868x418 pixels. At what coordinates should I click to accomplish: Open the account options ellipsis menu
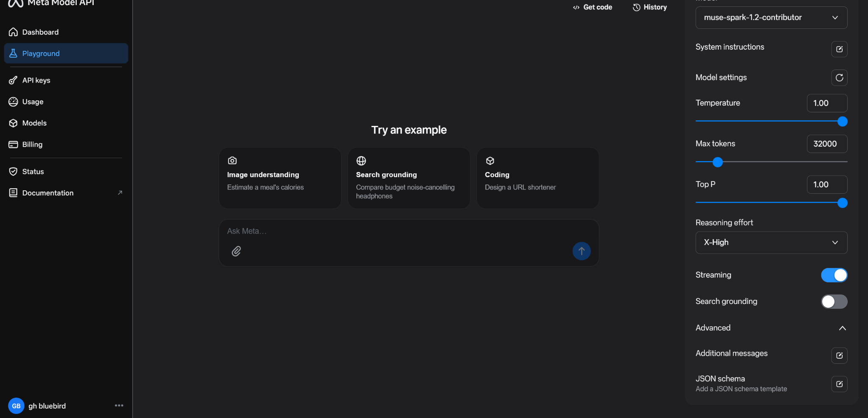point(119,406)
